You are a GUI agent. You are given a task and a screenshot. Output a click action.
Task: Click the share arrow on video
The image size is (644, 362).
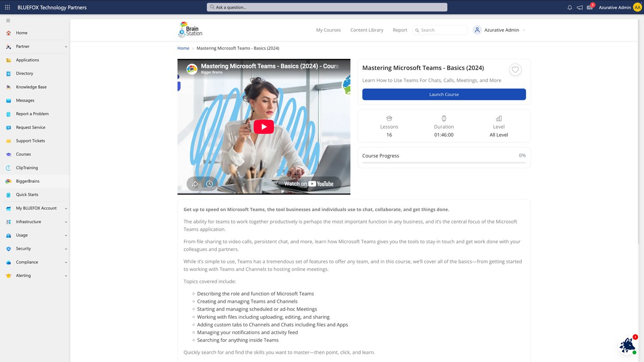(x=195, y=184)
